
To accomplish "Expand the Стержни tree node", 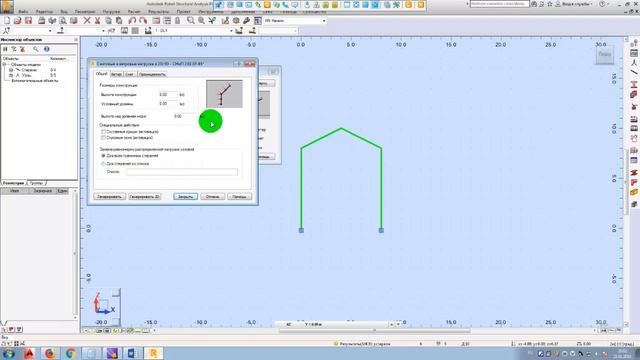I will tap(11, 70).
